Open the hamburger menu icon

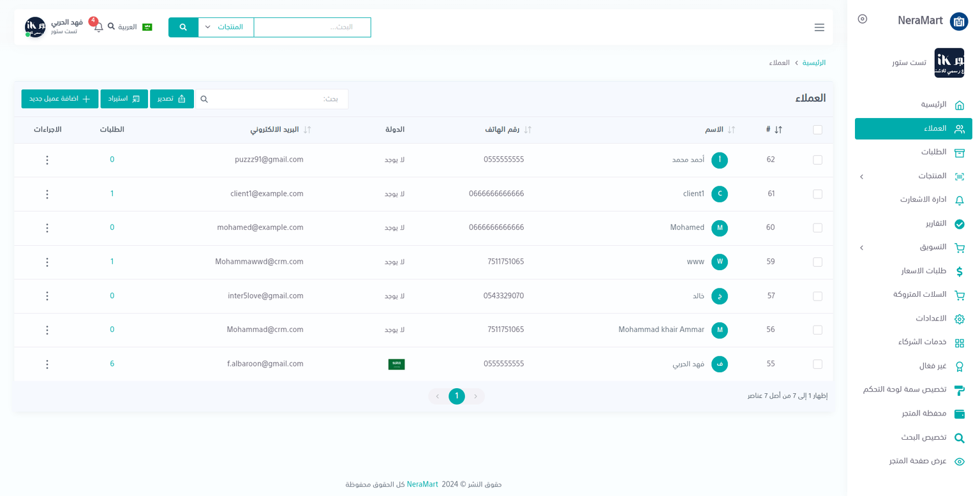[x=819, y=27]
